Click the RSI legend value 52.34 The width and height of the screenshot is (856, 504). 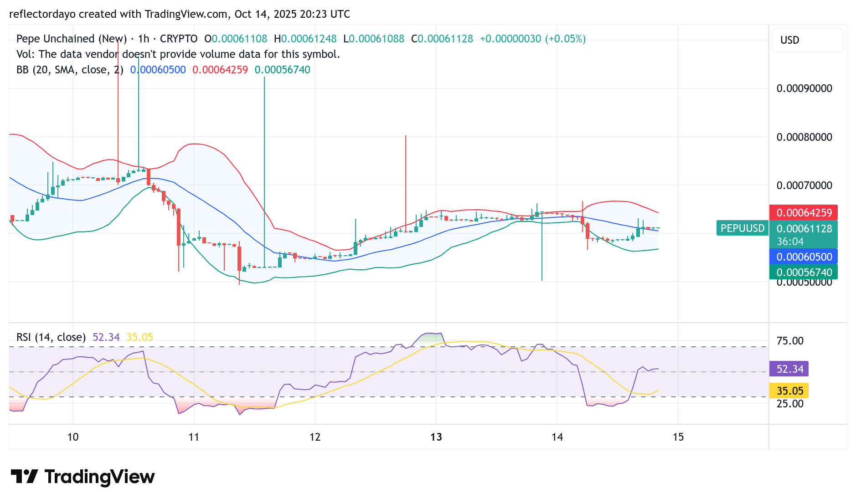pyautogui.click(x=106, y=337)
